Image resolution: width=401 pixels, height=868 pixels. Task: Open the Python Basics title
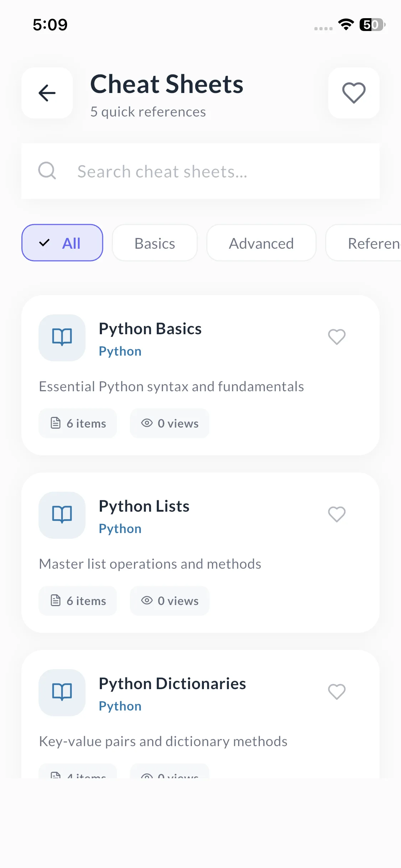tap(150, 329)
